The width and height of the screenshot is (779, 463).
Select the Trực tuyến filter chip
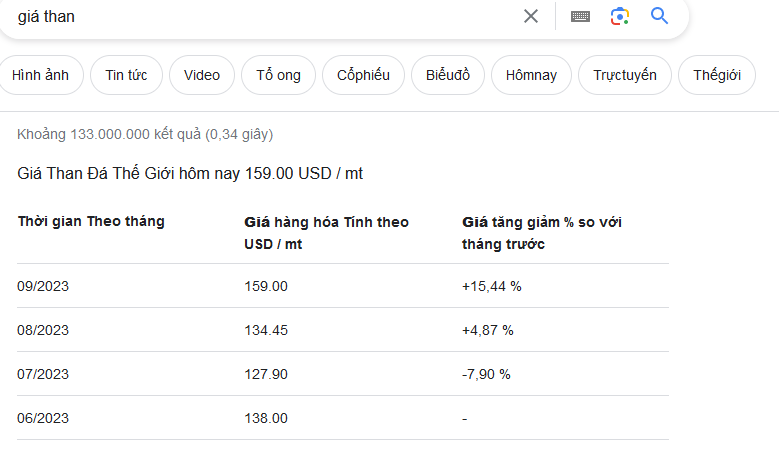click(625, 75)
